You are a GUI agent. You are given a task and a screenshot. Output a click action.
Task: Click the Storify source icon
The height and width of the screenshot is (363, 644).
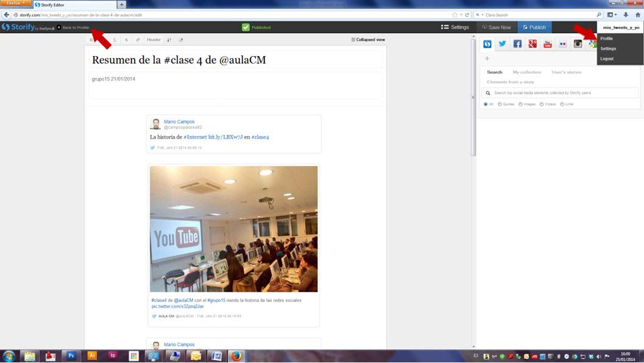[487, 44]
